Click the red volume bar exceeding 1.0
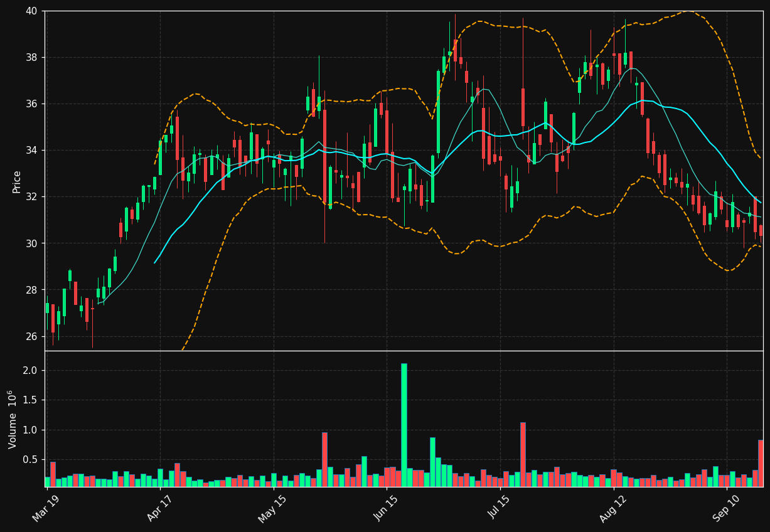 (523, 454)
